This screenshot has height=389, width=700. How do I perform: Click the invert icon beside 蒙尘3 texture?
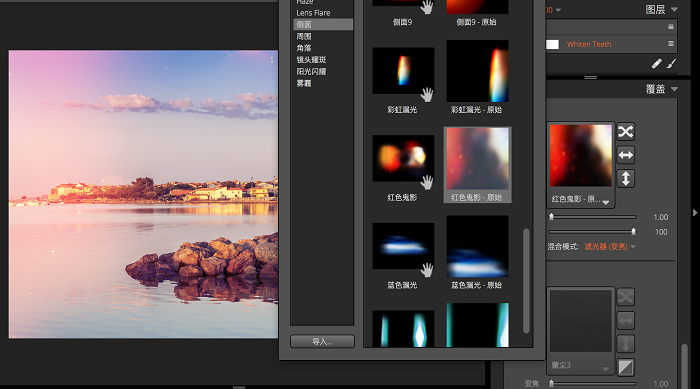tap(625, 368)
